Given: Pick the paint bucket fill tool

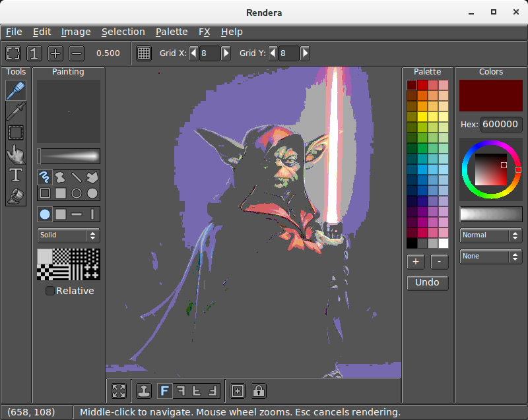Looking at the screenshot, I should tap(16, 196).
